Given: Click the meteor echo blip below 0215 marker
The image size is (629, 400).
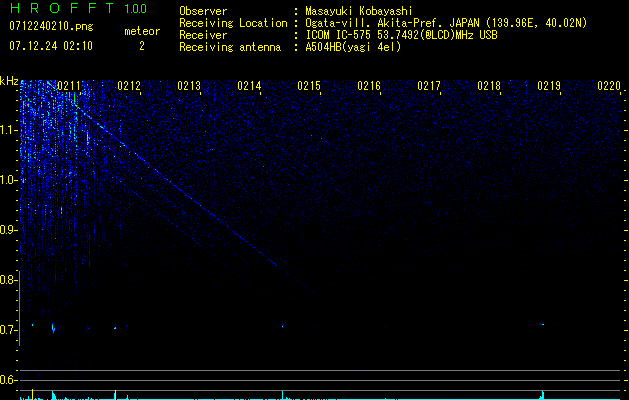Looking at the screenshot, I should tap(283, 327).
